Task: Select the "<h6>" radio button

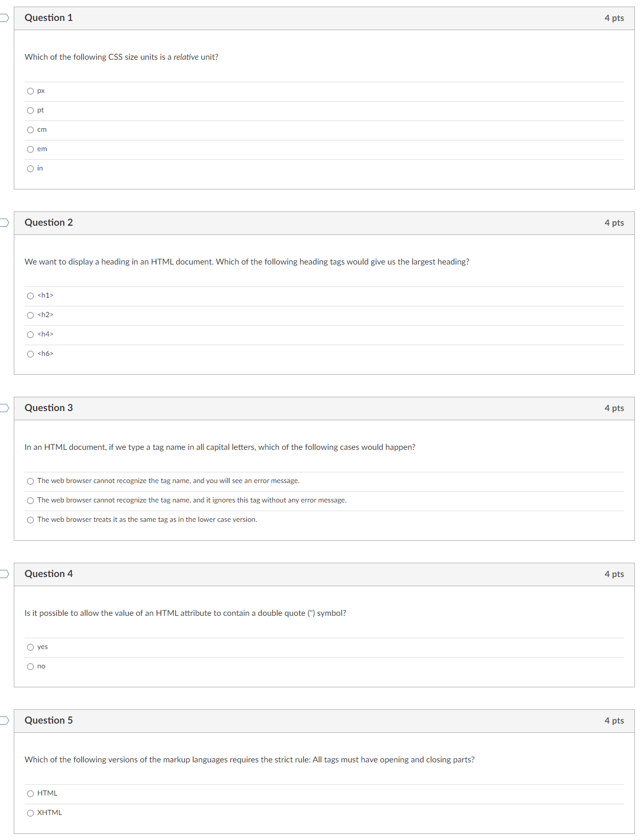Action: click(31, 354)
